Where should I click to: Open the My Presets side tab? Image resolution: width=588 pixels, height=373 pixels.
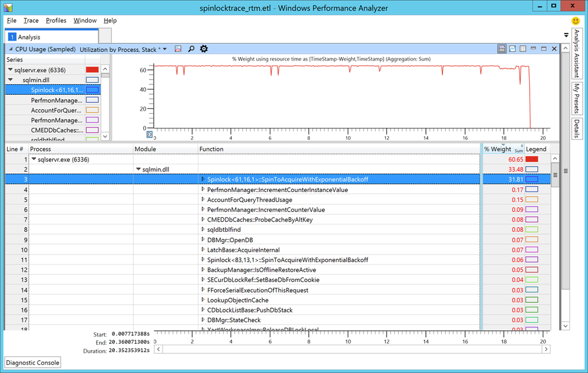[x=576, y=98]
